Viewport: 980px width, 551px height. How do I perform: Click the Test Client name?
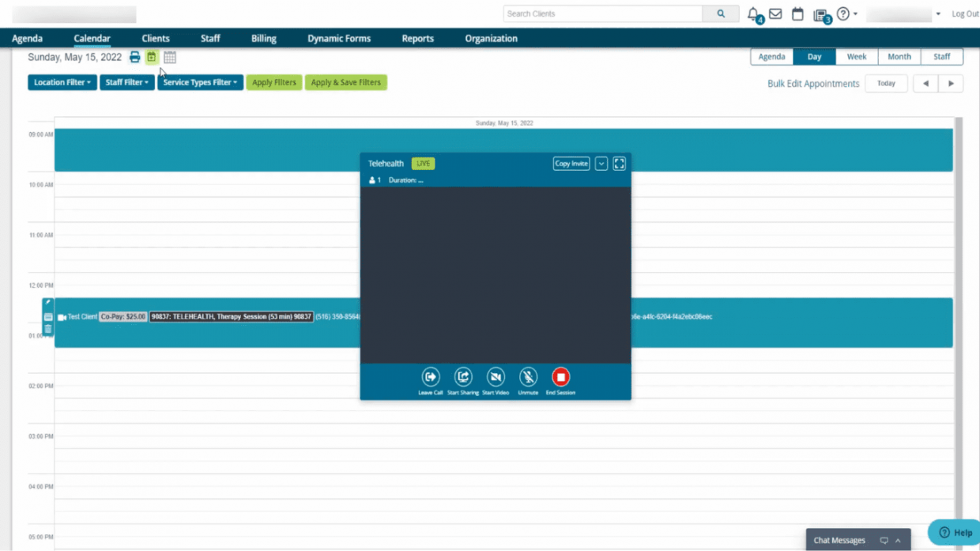(x=82, y=317)
